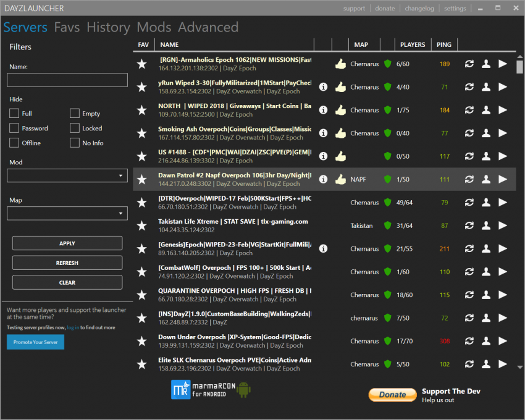Launch NORTH WIPED 2018 server with play arrow
The width and height of the screenshot is (525, 420).
pyautogui.click(x=503, y=110)
